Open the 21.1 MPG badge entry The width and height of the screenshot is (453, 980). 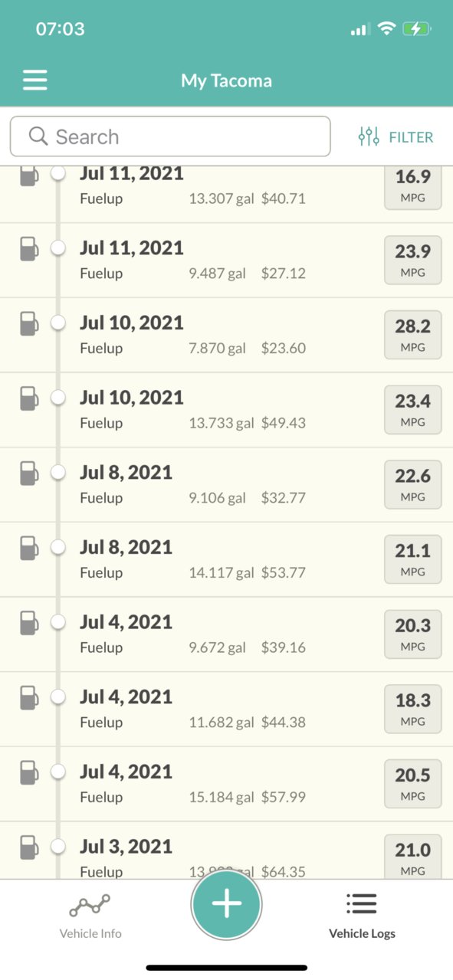pyautogui.click(x=413, y=559)
